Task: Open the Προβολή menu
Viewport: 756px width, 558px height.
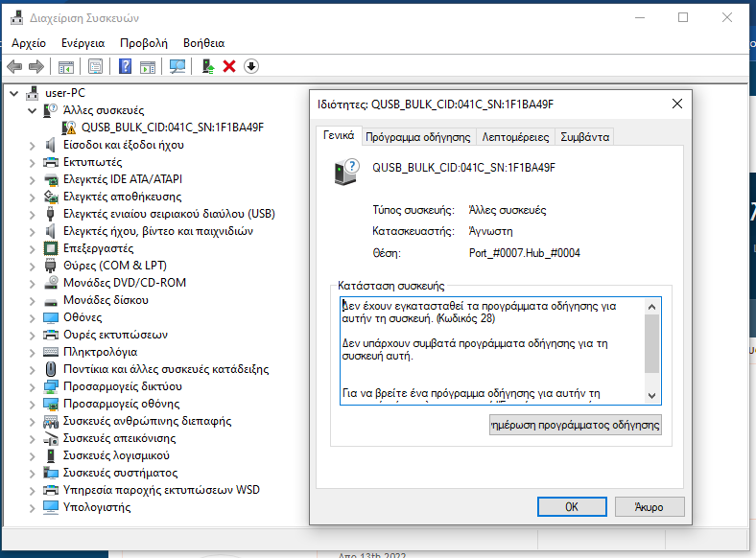Action: point(144,43)
